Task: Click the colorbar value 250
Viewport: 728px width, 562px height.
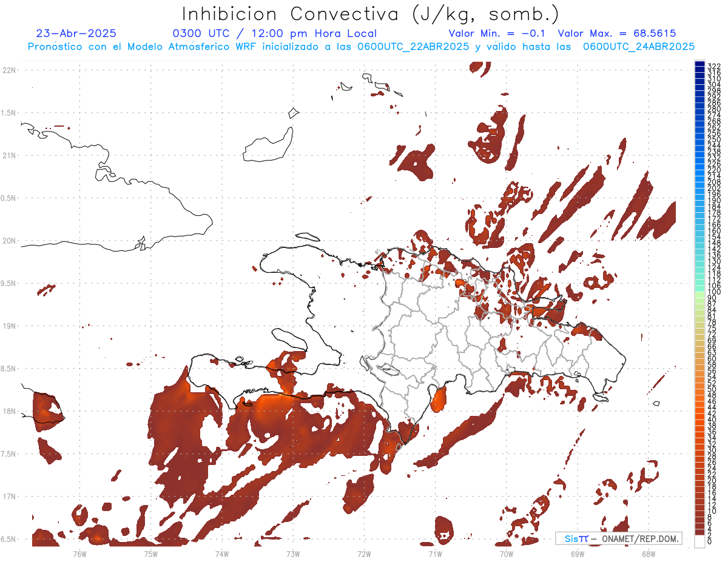Action: coord(714,139)
